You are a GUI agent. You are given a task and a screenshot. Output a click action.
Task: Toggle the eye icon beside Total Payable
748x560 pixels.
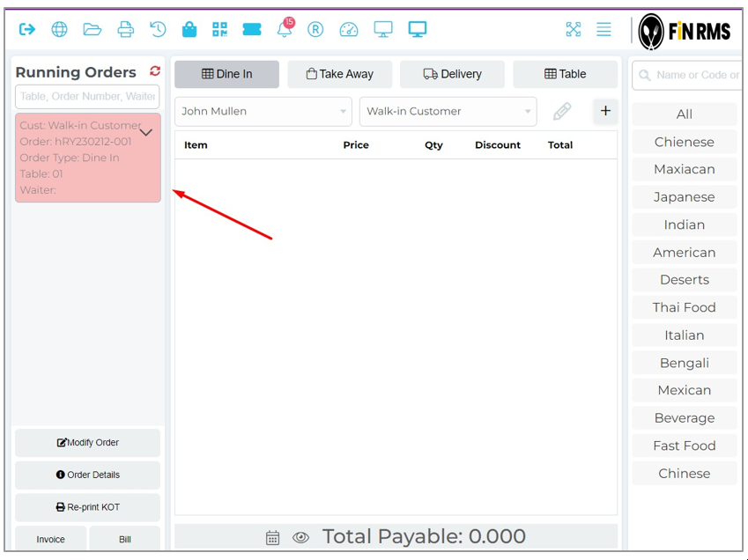300,537
